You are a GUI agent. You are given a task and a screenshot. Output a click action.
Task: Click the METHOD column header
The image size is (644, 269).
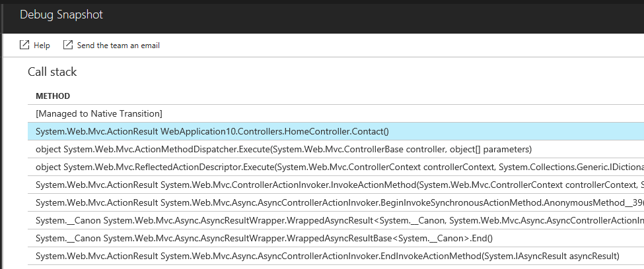(53, 96)
